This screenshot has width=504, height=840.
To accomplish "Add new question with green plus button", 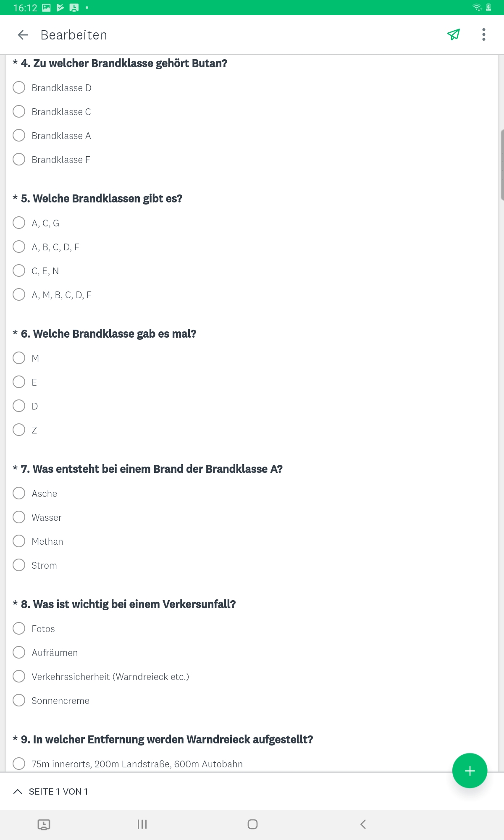I will (470, 770).
